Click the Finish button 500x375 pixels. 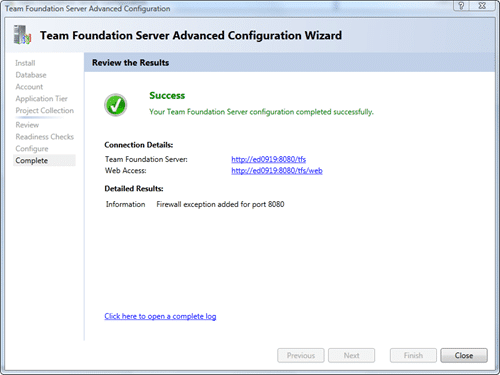pos(413,355)
